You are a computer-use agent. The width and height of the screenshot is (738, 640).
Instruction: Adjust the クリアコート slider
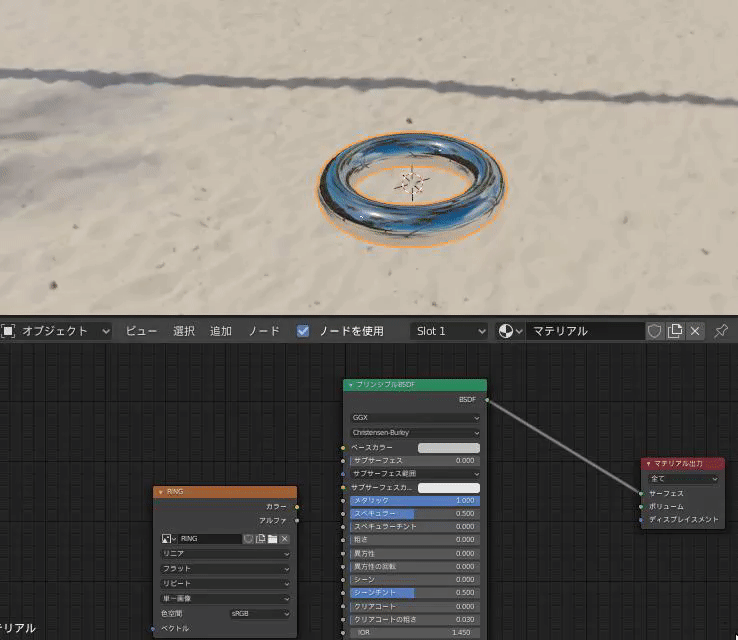point(415,607)
